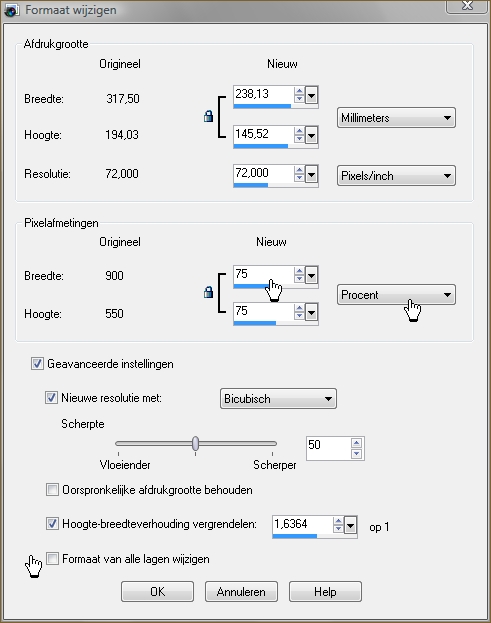
Task: Click the print size aspect lock icon
Action: click(x=208, y=116)
